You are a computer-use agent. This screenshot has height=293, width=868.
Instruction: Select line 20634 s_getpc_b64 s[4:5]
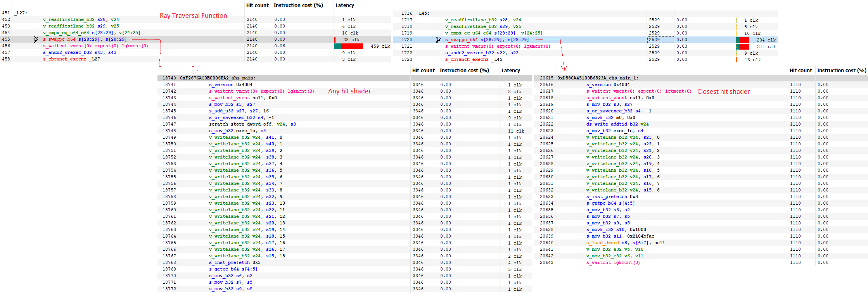[610, 203]
